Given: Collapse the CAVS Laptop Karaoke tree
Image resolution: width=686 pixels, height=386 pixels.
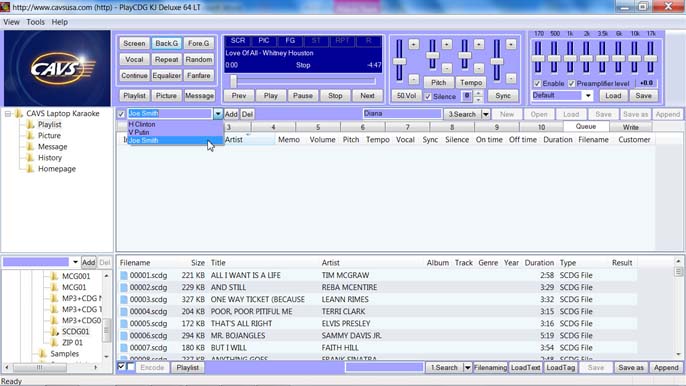Looking at the screenshot, I should pyautogui.click(x=8, y=114).
